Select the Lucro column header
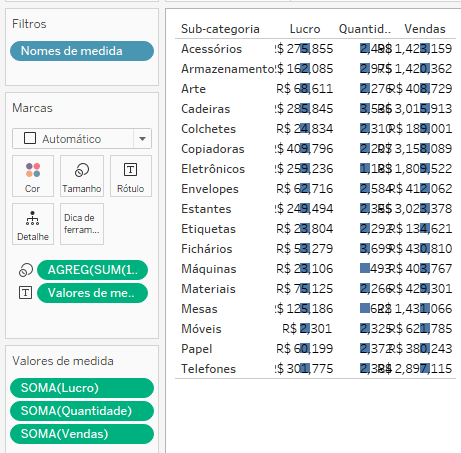 [305, 29]
